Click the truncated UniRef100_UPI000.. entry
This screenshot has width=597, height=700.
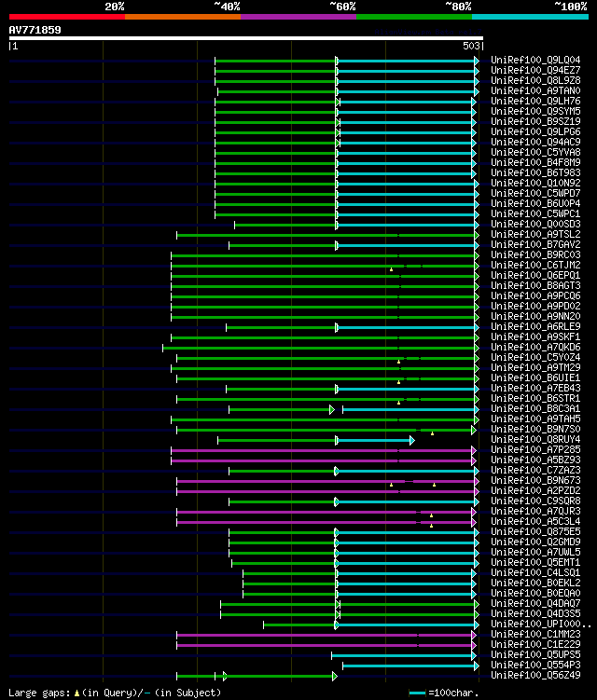541,625
